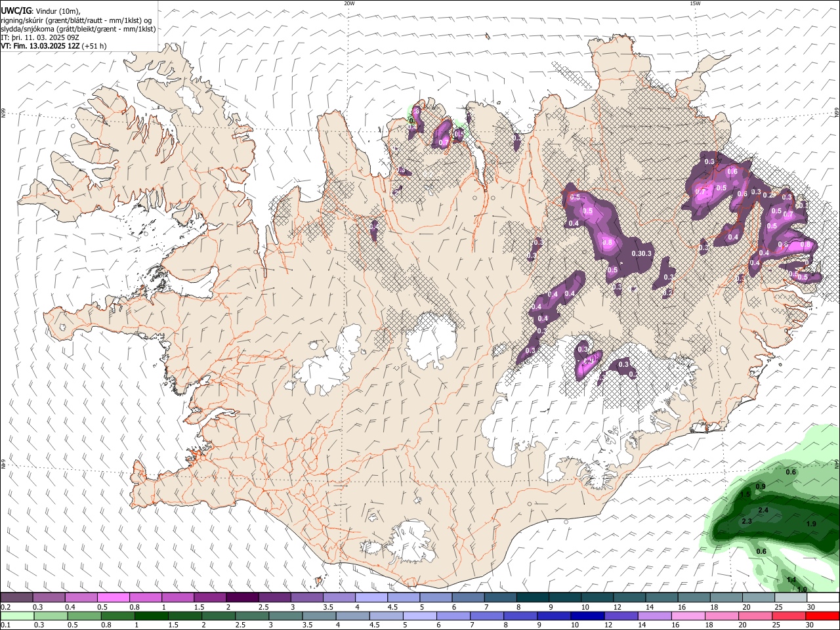
Task: Select the light gray 25–30 swatch in upper legend
Action: [x=791, y=598]
